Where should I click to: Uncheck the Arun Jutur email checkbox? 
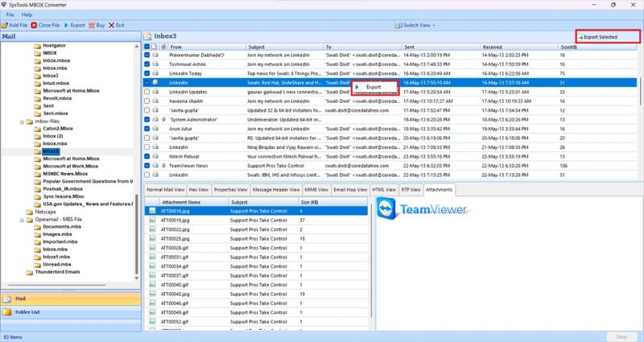(x=147, y=129)
